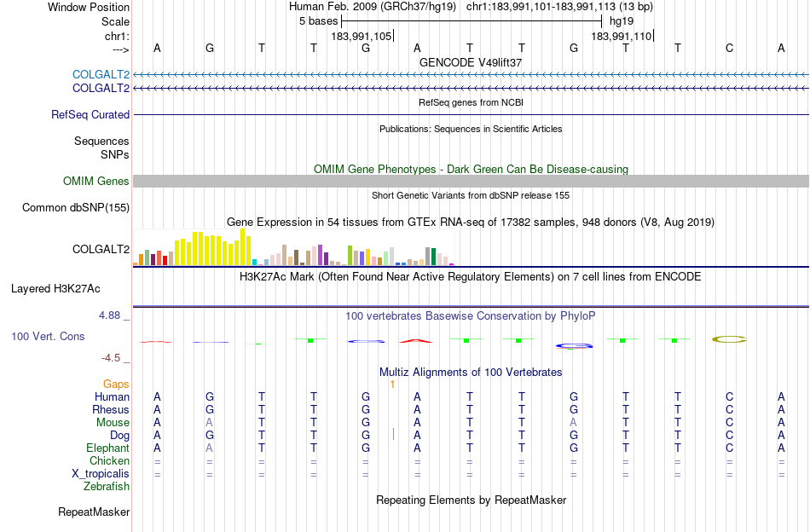This screenshot has width=810, height=532.
Task: Click the dark blue COLGALT2 gene label
Action: pos(101,89)
